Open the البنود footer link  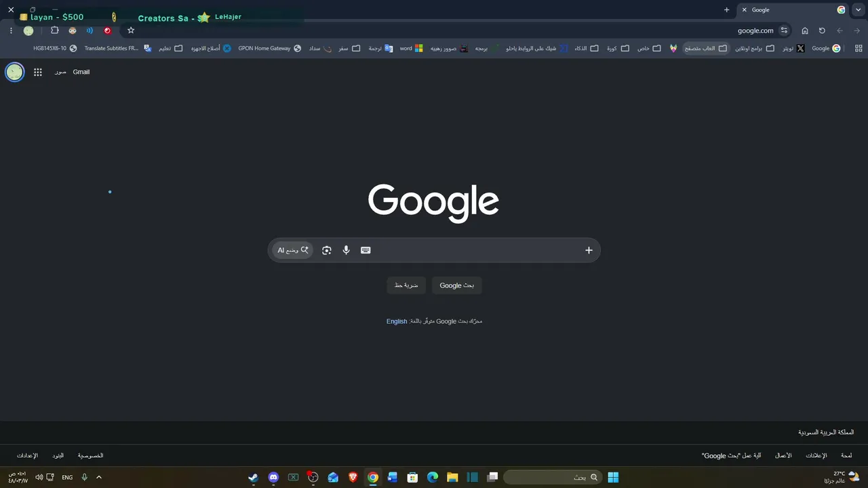(x=58, y=455)
